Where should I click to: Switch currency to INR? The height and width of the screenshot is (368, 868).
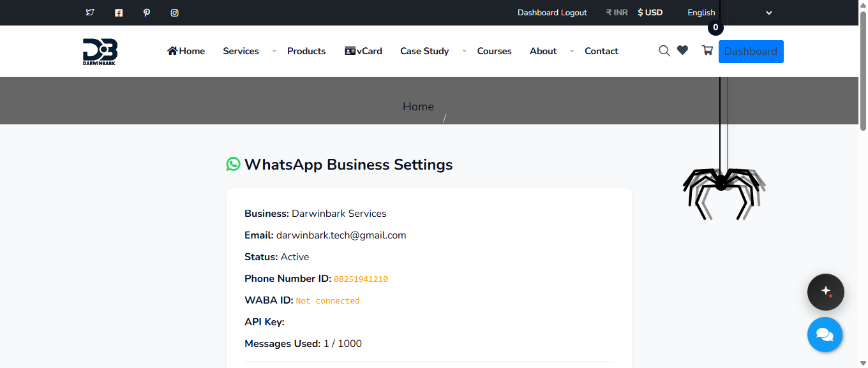tap(617, 13)
